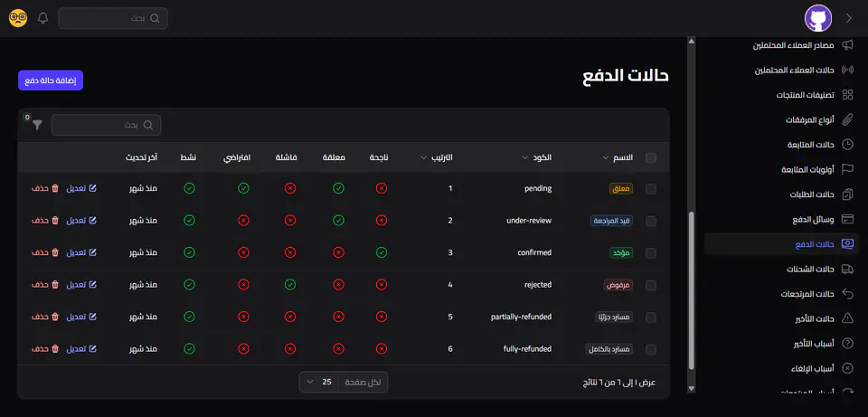Select the checkbox for the under-review row

(651, 221)
